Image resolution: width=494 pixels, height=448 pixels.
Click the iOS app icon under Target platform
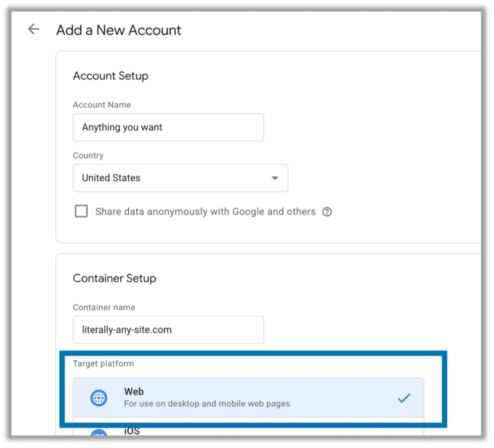click(x=98, y=434)
